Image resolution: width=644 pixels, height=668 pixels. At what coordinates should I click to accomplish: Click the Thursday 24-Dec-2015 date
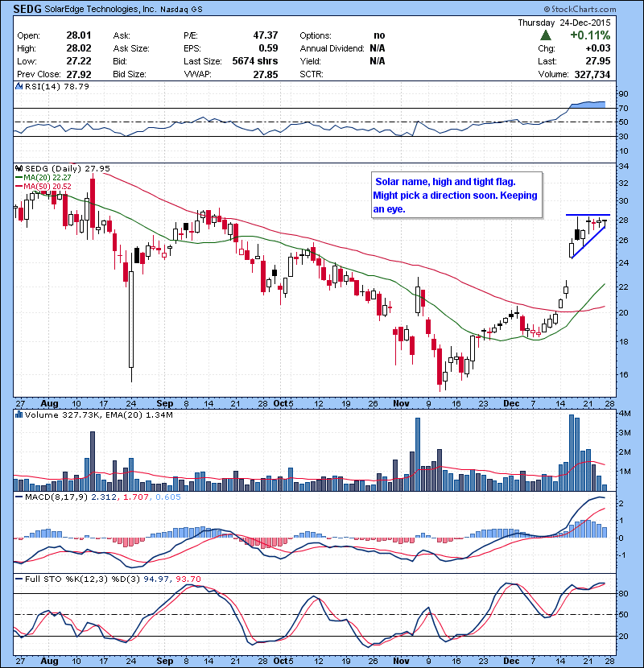(563, 23)
